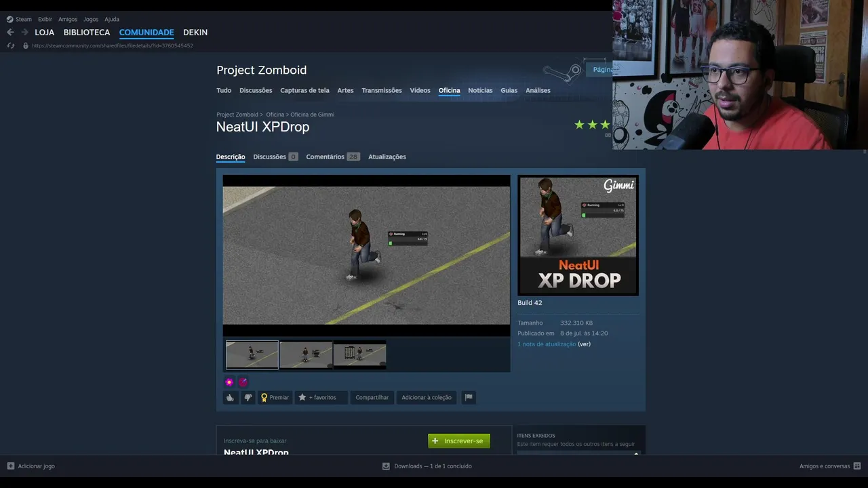Open the 1 nota de atualização link
This screenshot has width=868, height=488.
point(547,344)
